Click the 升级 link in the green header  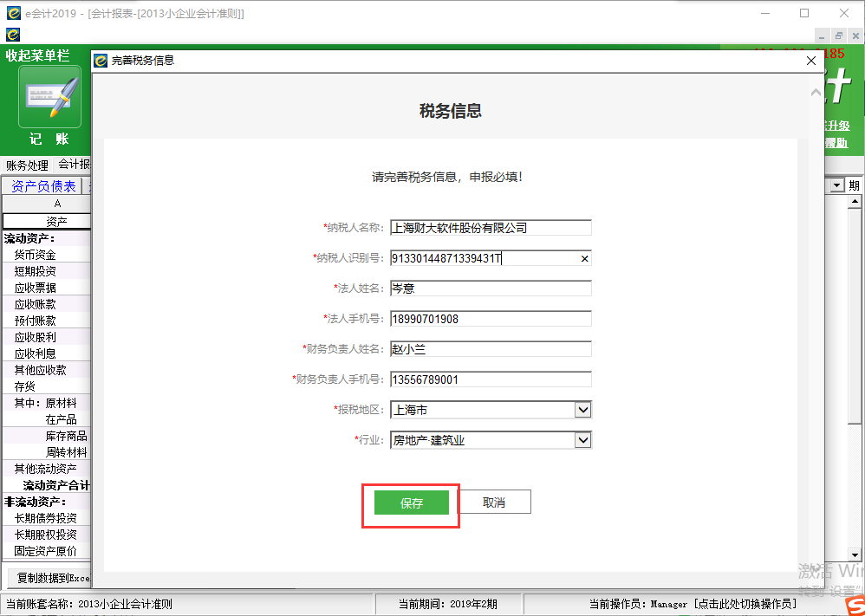click(838, 126)
